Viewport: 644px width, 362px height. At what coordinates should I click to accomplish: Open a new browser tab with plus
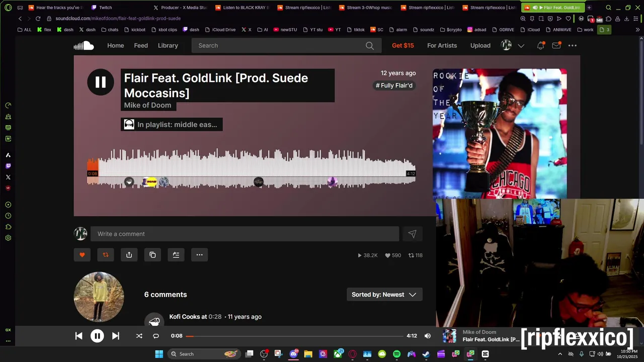pos(589,8)
